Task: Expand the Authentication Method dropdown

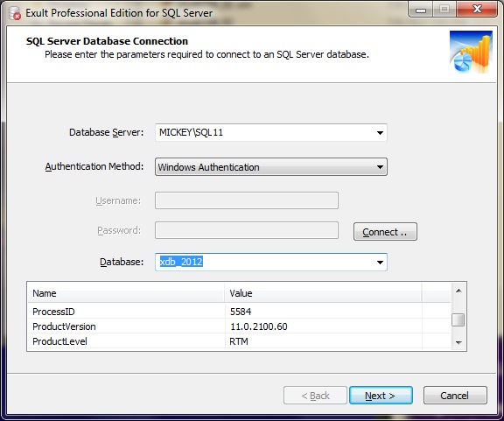Action: pyautogui.click(x=380, y=167)
